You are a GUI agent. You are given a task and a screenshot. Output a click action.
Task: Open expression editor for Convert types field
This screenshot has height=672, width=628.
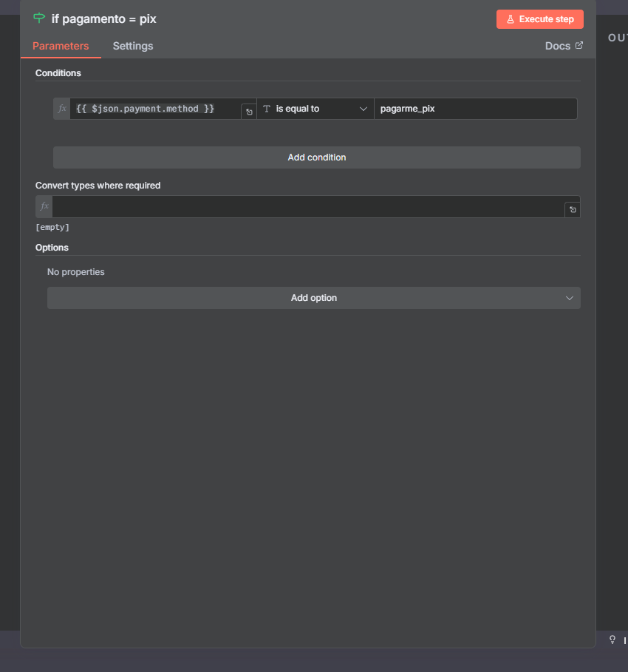tap(572, 210)
